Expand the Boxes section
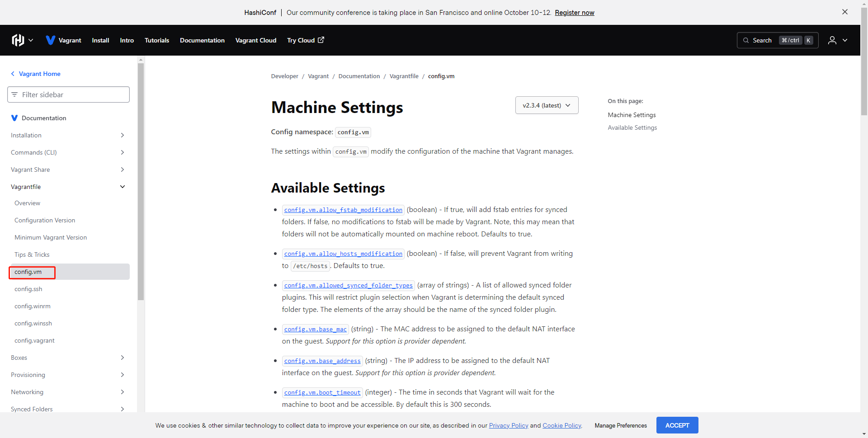Viewport: 868px width, 438px height. coord(123,358)
